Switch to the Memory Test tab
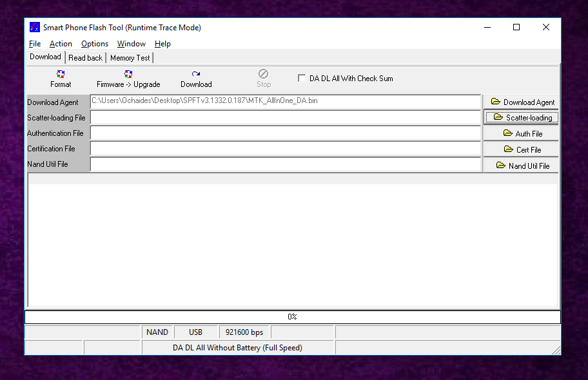Image resolution: width=588 pixels, height=380 pixels. (x=130, y=58)
